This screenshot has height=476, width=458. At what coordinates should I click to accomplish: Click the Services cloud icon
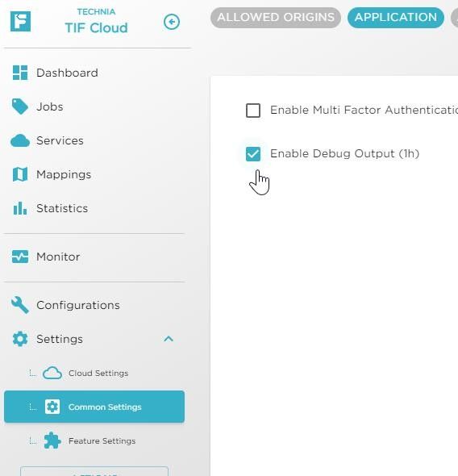20,140
